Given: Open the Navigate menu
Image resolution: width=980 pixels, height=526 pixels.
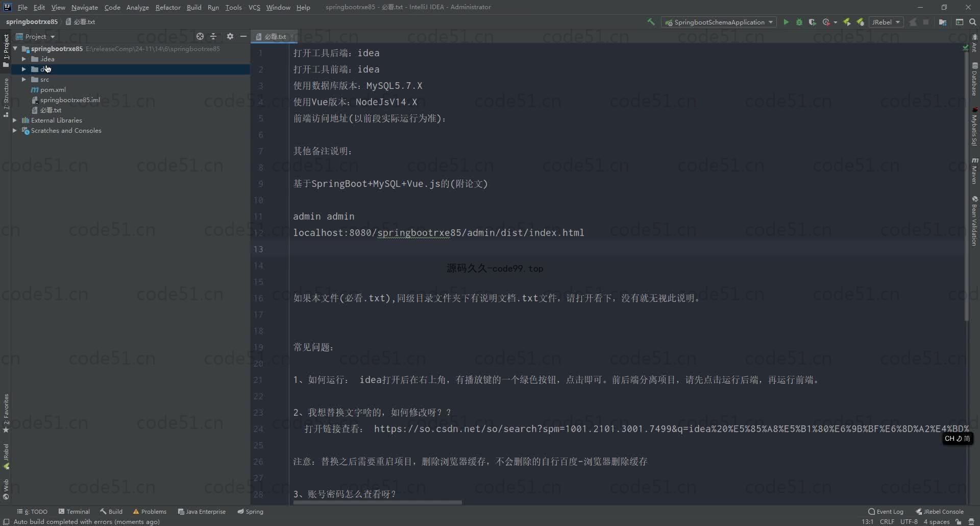Looking at the screenshot, I should click(84, 7).
